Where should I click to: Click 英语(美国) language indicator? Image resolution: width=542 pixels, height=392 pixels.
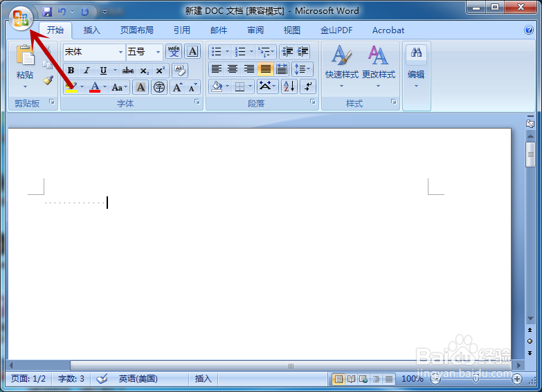(138, 379)
